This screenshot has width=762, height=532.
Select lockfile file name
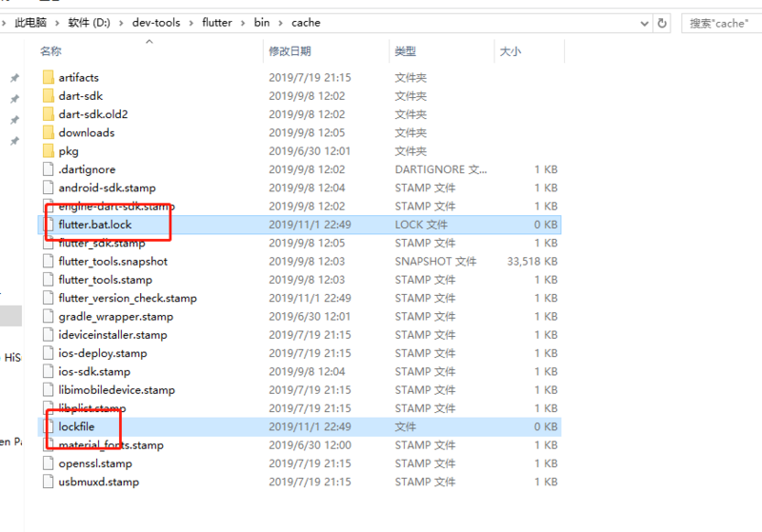pos(76,426)
